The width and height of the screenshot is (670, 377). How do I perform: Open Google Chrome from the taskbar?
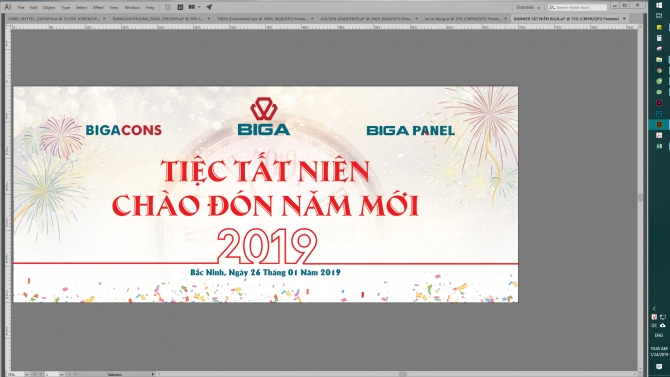coord(659,70)
